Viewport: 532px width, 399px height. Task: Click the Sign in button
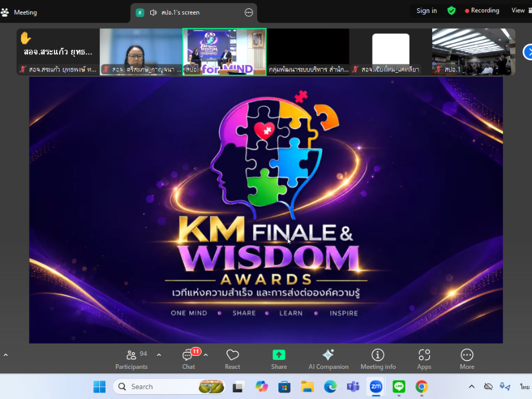[426, 11]
